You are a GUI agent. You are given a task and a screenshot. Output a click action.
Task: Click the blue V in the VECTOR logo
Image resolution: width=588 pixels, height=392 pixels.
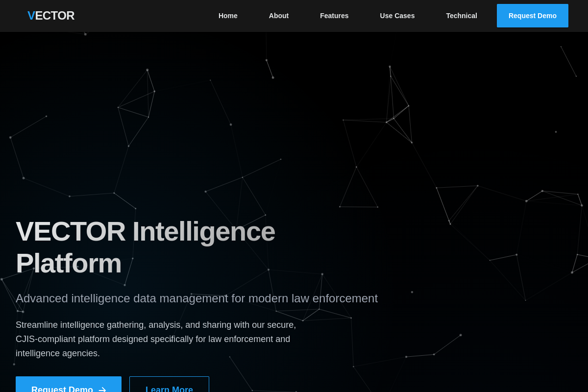point(31,16)
